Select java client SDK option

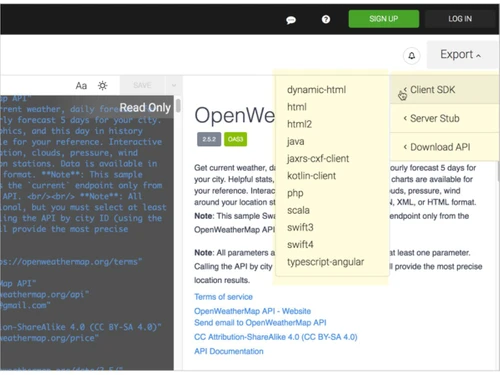pos(296,141)
